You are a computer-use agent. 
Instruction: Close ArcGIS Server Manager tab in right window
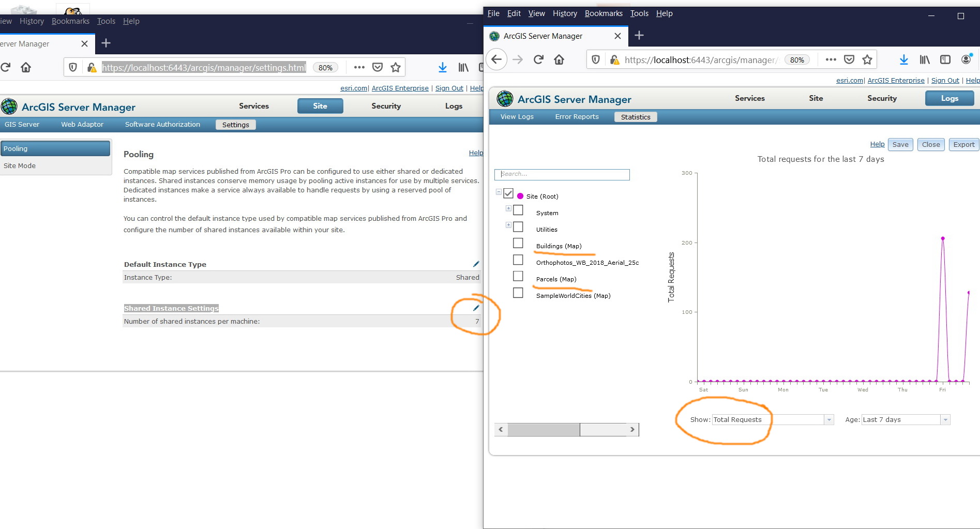coord(617,36)
